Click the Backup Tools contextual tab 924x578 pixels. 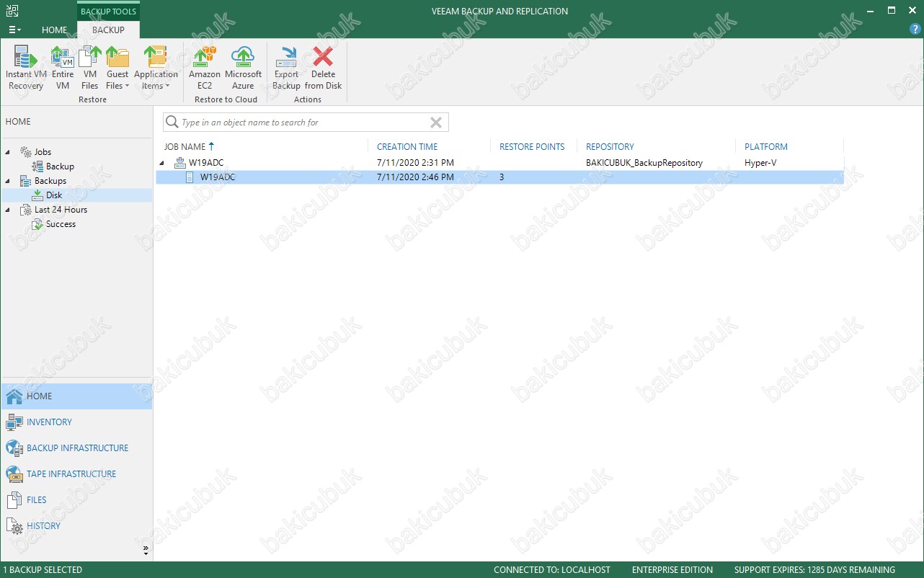(x=108, y=12)
